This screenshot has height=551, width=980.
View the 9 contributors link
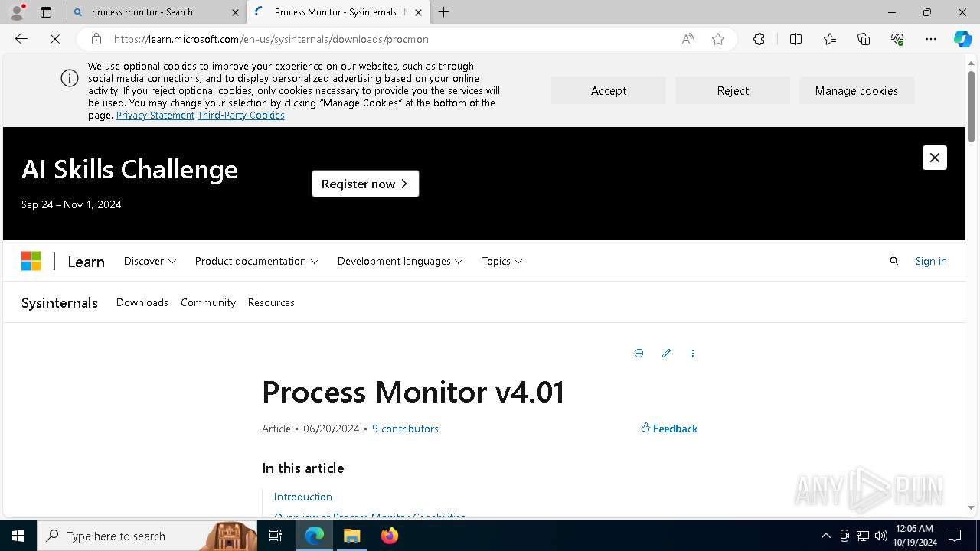click(405, 429)
